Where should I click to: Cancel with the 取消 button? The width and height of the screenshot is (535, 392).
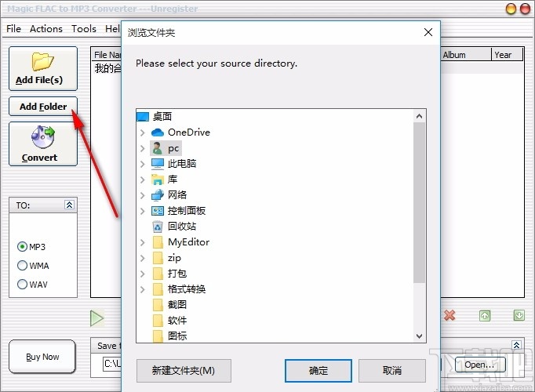tap(392, 371)
